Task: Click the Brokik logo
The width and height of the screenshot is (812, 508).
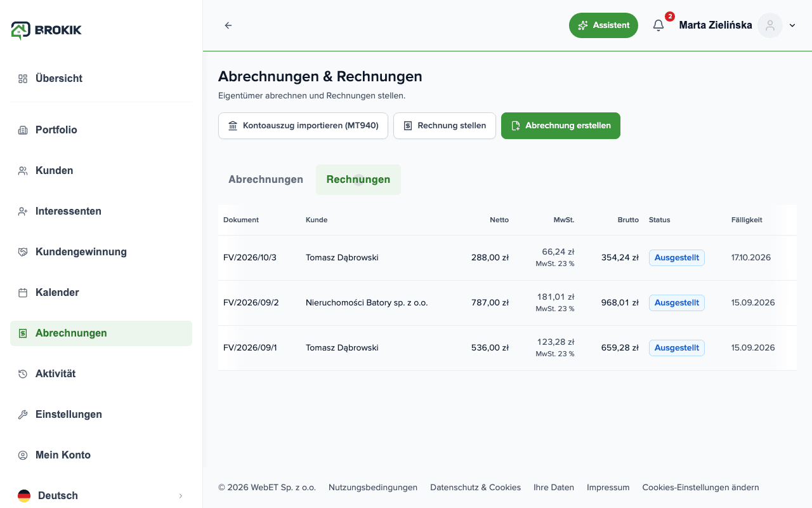Action: tap(46, 30)
